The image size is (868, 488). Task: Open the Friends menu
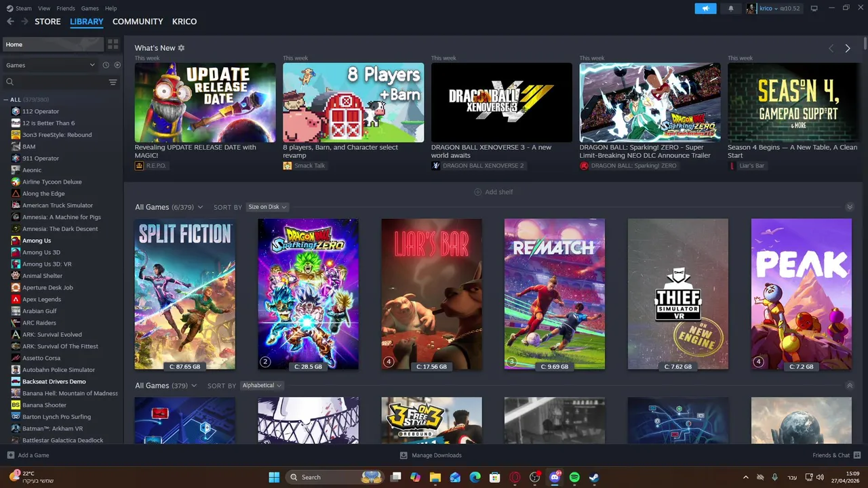click(66, 8)
